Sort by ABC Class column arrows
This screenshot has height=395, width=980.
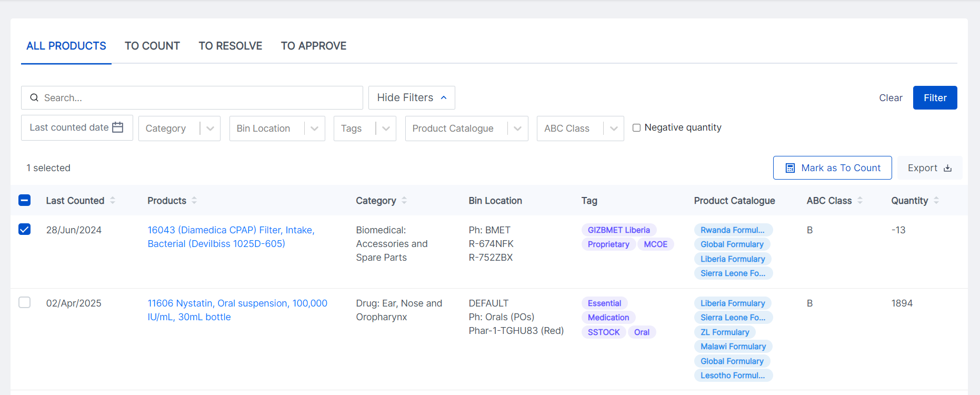860,201
